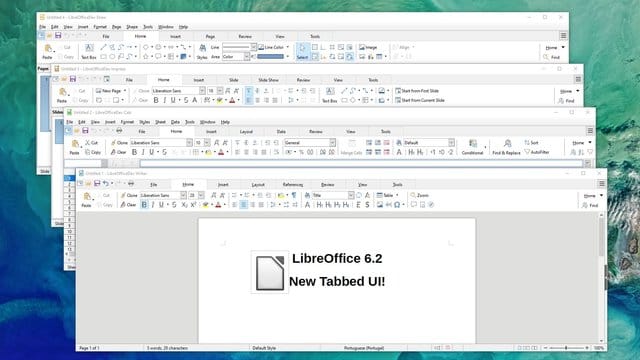The height and width of the screenshot is (360, 640).
Task: Click the Copy icon in the Calc window
Action: point(93,152)
